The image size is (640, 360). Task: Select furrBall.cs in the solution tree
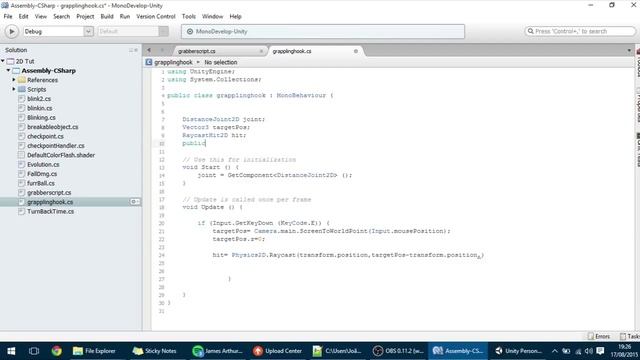41,183
